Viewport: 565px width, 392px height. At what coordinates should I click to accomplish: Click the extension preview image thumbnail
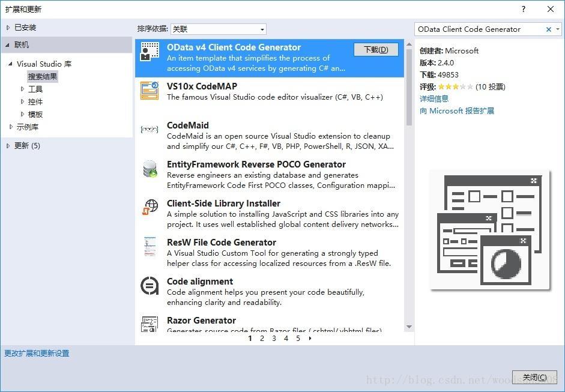[x=490, y=229]
